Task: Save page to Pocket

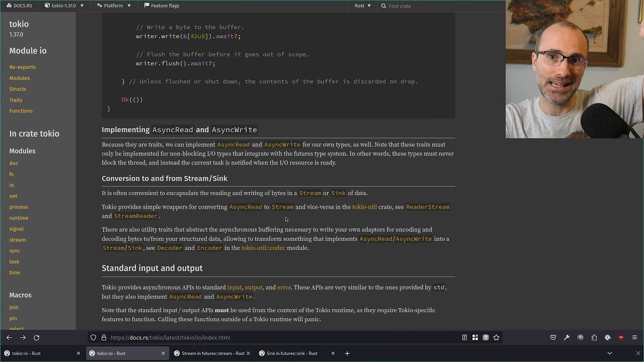Action: click(553, 337)
